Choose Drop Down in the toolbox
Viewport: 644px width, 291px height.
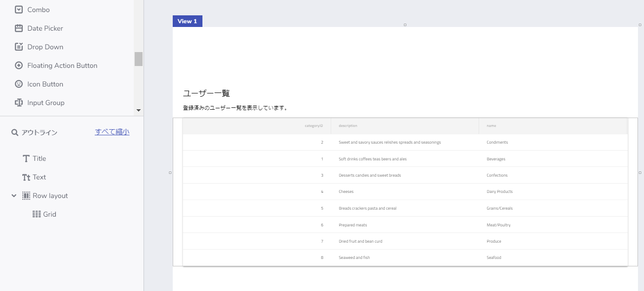coord(45,46)
